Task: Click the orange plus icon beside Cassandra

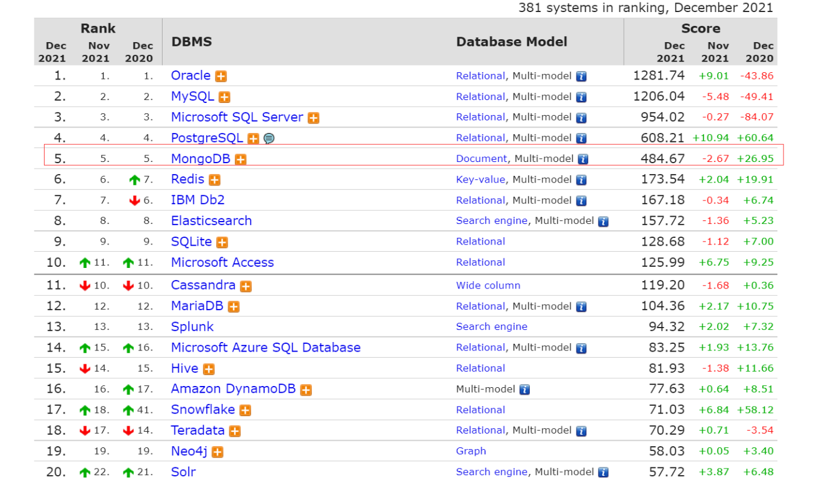Action: (246, 287)
